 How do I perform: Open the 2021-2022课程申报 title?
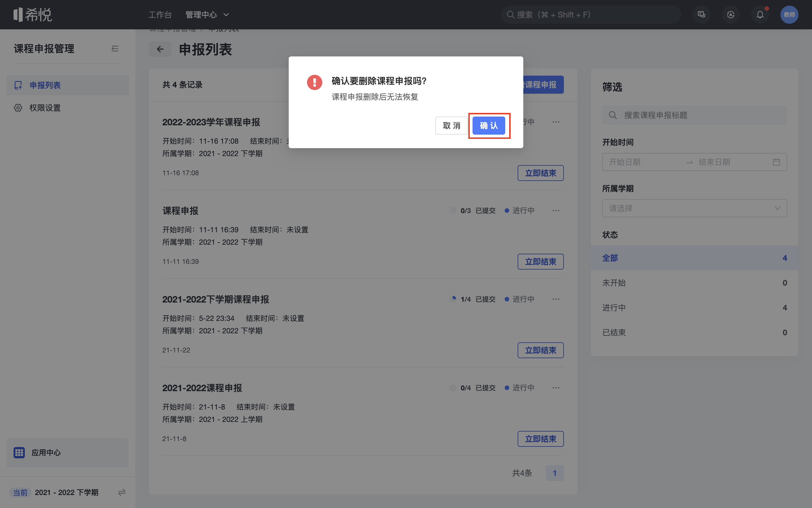[x=202, y=388]
